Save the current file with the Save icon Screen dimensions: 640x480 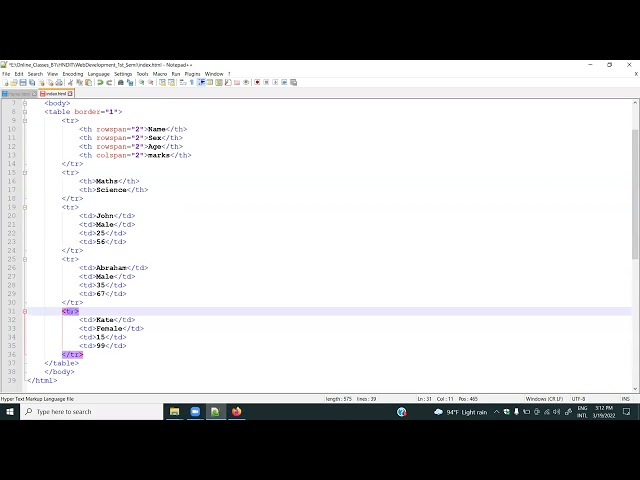point(23,82)
